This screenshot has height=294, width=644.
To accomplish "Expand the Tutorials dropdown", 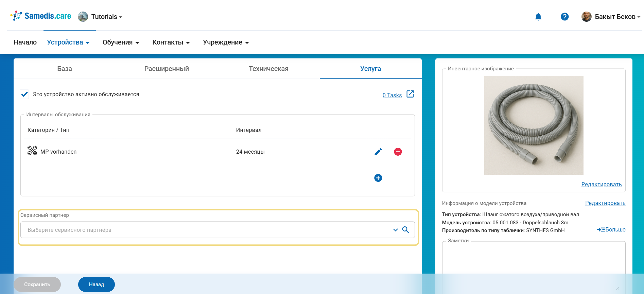I will tap(106, 17).
